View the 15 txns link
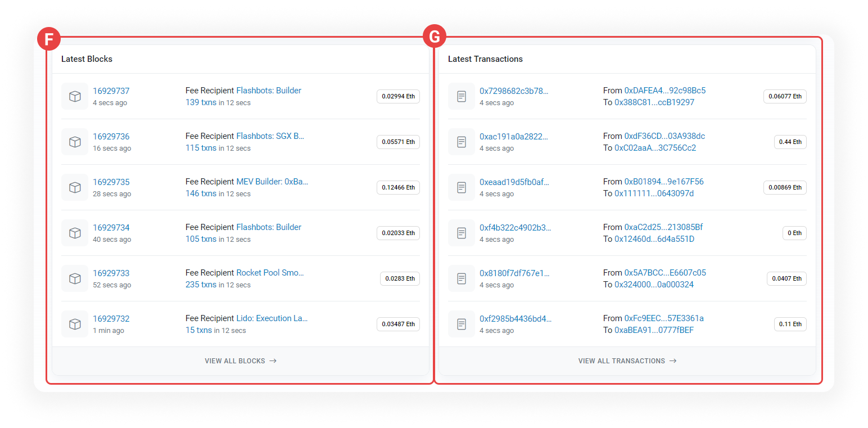The height and width of the screenshot is (428, 868). [198, 330]
